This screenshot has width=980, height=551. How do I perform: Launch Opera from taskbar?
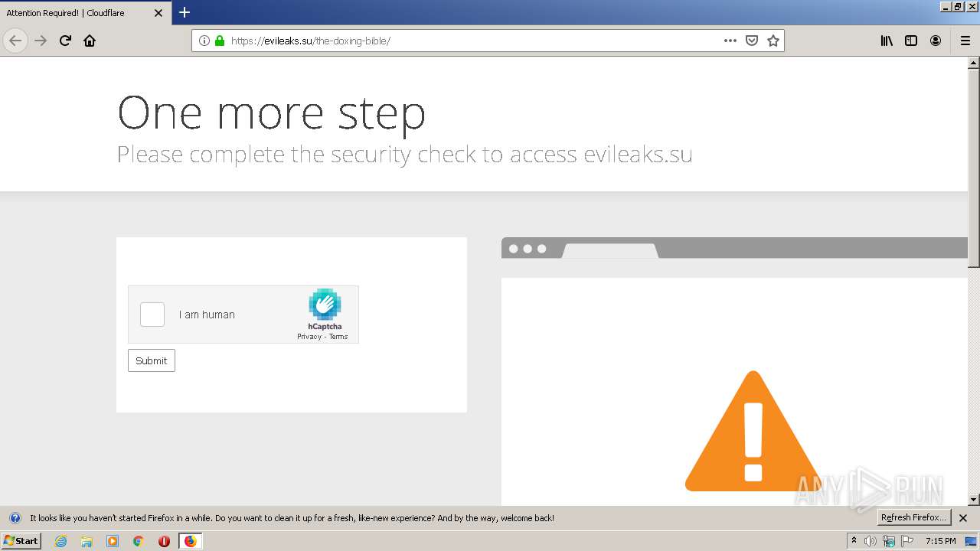(164, 541)
